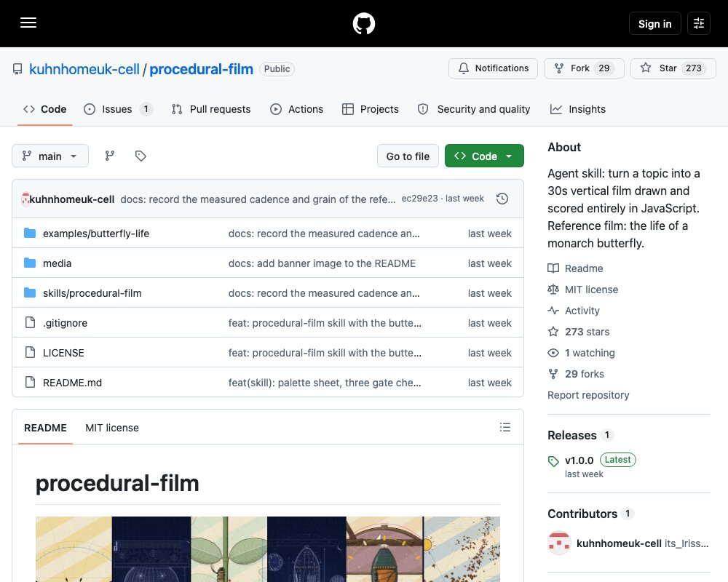This screenshot has height=582, width=728.
Task: Select the README tab in file viewer
Action: click(x=45, y=428)
